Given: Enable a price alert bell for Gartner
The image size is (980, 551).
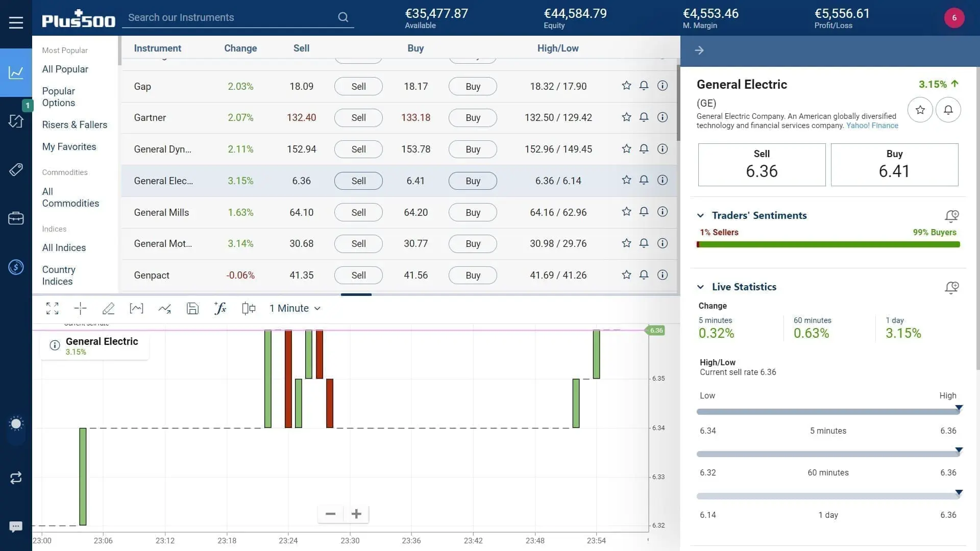Looking at the screenshot, I should click(x=644, y=117).
